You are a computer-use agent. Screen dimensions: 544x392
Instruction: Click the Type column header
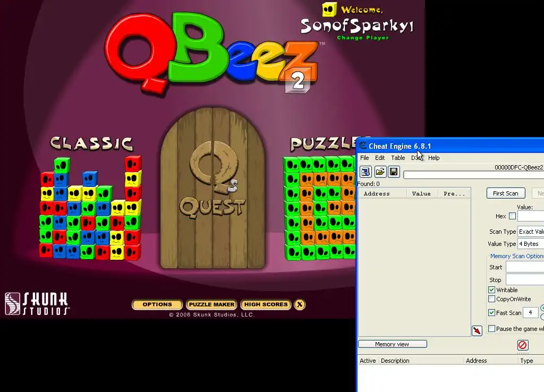coord(531,361)
